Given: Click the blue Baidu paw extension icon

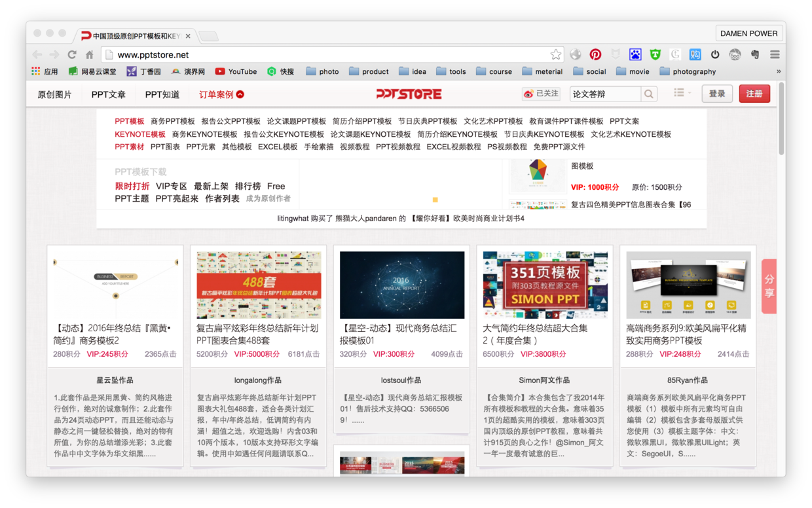Looking at the screenshot, I should pyautogui.click(x=635, y=55).
